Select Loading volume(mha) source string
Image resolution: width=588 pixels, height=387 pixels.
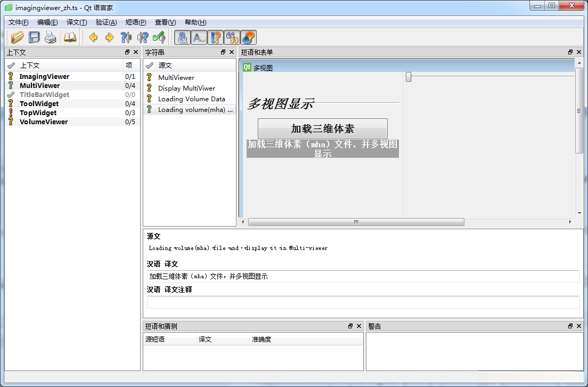[x=190, y=110]
